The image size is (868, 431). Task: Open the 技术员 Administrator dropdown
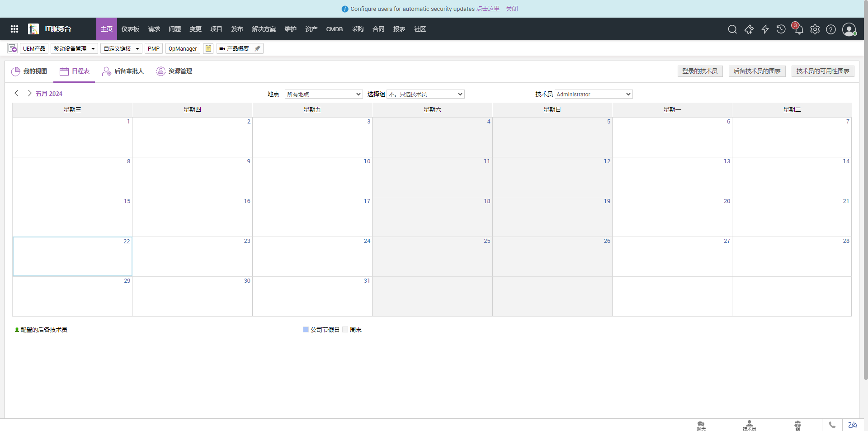(x=593, y=94)
